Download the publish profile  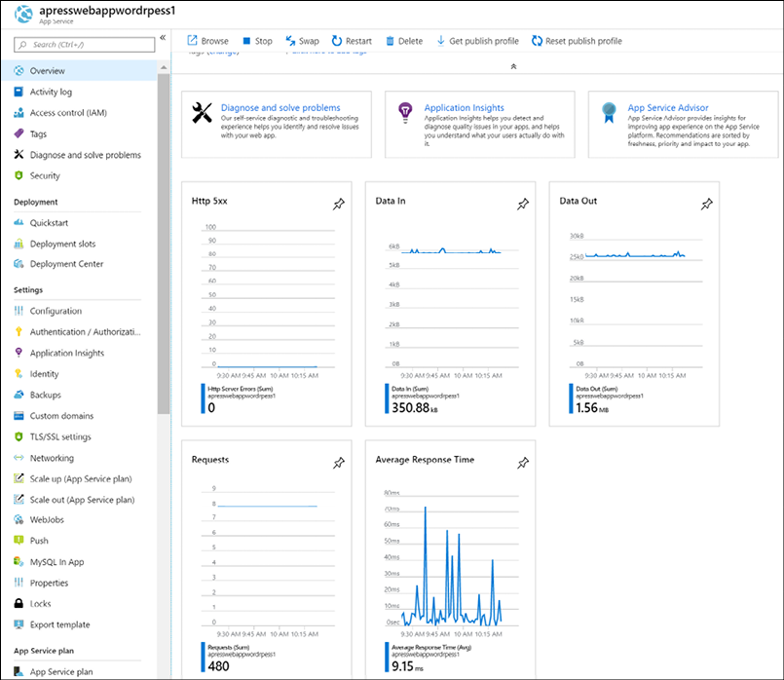click(477, 41)
